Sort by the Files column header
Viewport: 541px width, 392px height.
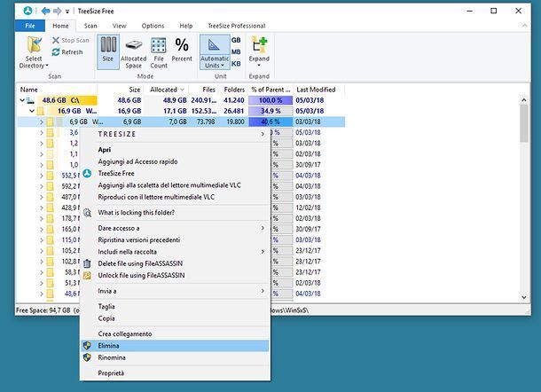[204, 90]
